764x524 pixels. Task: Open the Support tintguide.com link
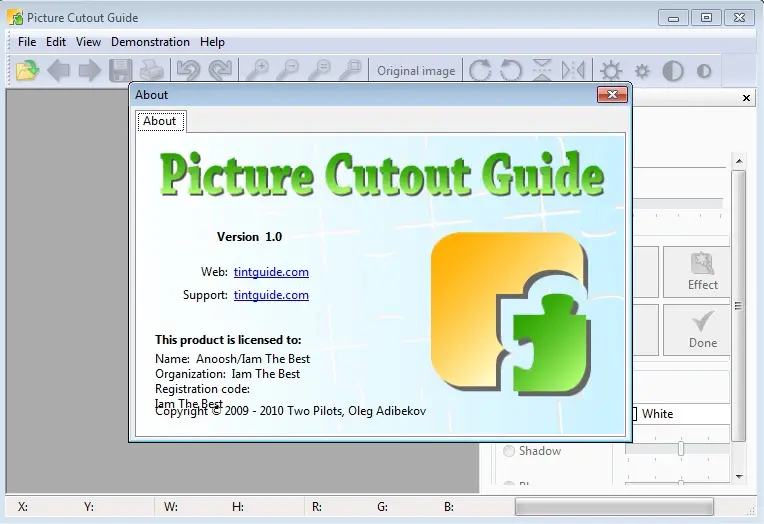[x=271, y=295]
